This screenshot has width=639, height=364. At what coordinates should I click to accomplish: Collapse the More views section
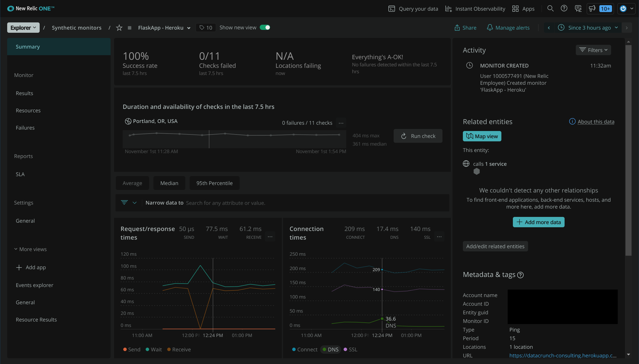point(30,249)
